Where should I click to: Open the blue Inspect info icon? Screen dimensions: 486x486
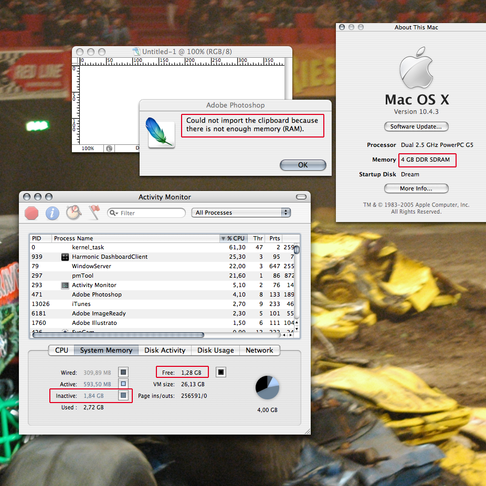tap(52, 213)
